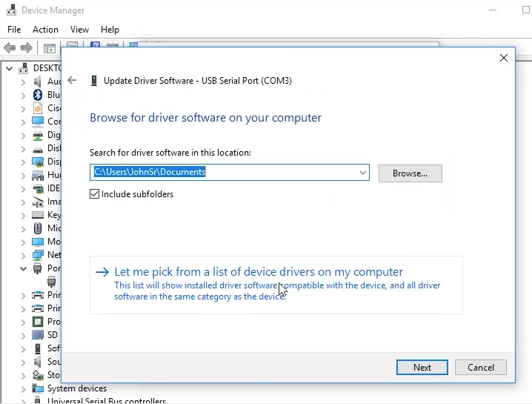Click the Browse... button
This screenshot has width=532, height=404.
coord(410,173)
